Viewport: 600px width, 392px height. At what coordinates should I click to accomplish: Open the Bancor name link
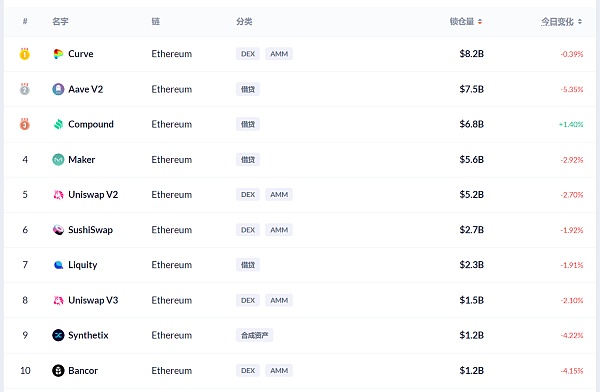83,371
